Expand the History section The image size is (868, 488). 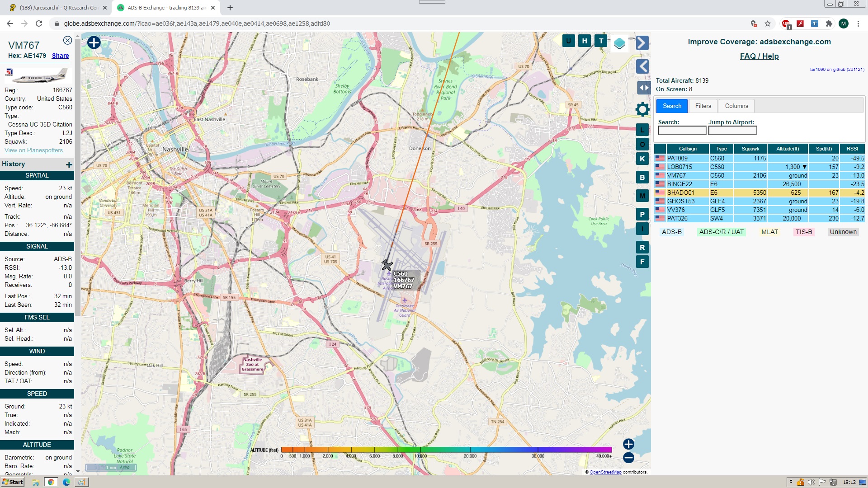click(x=69, y=164)
